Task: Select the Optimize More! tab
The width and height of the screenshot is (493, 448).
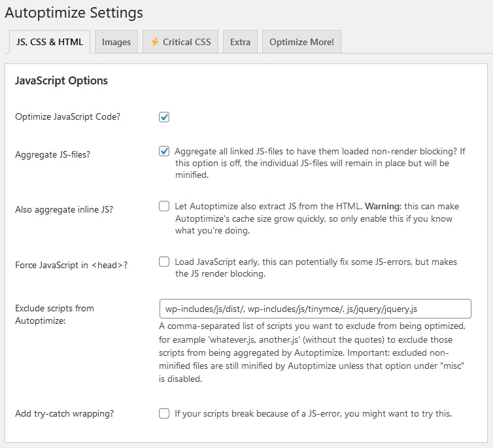Action: pyautogui.click(x=301, y=42)
